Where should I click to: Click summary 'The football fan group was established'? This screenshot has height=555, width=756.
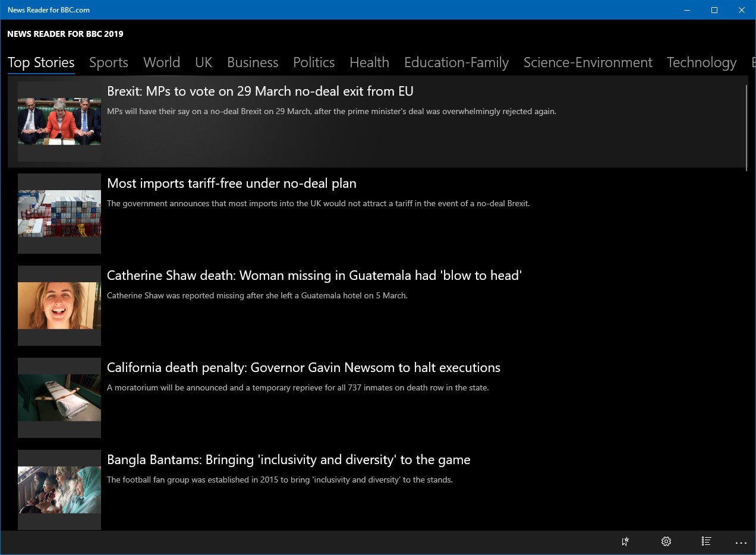280,480
